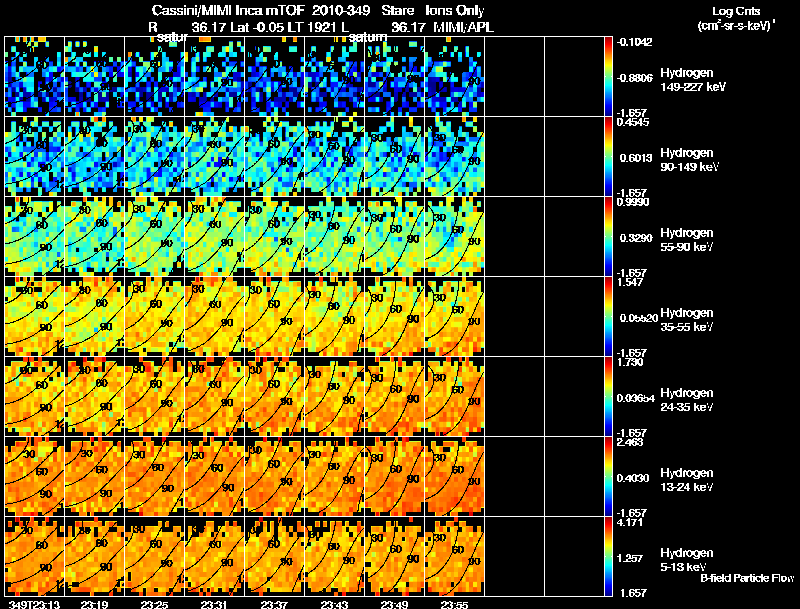Click the 0.9990 scale value
The width and height of the screenshot is (800, 609).
pos(633,202)
